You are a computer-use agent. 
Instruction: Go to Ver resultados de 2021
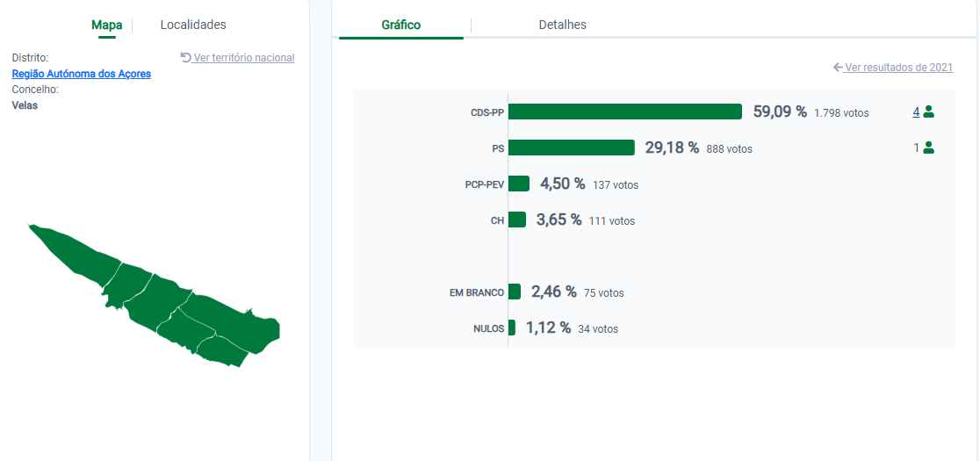pos(898,68)
